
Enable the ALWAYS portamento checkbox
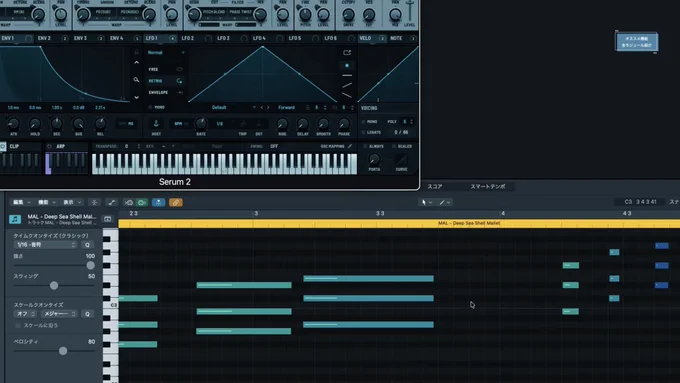pyautogui.click(x=365, y=146)
